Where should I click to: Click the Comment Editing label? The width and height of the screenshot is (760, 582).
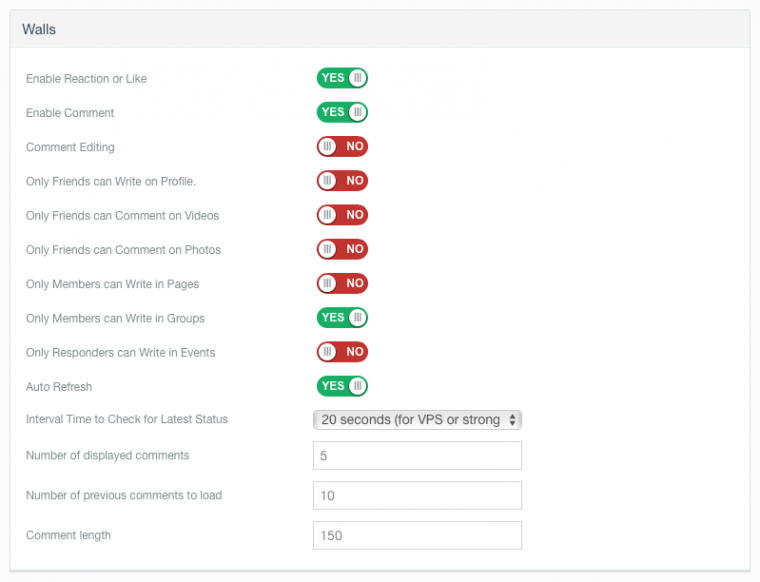[70, 148]
